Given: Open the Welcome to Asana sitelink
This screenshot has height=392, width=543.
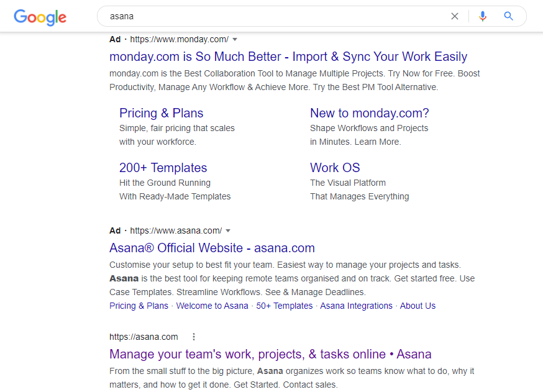Looking at the screenshot, I should point(212,306).
